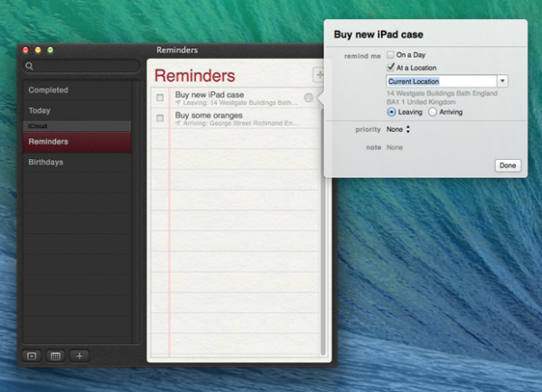The width and height of the screenshot is (542, 392).
Task: Click the 14 Westgate Buildings address text
Action: [x=442, y=98]
